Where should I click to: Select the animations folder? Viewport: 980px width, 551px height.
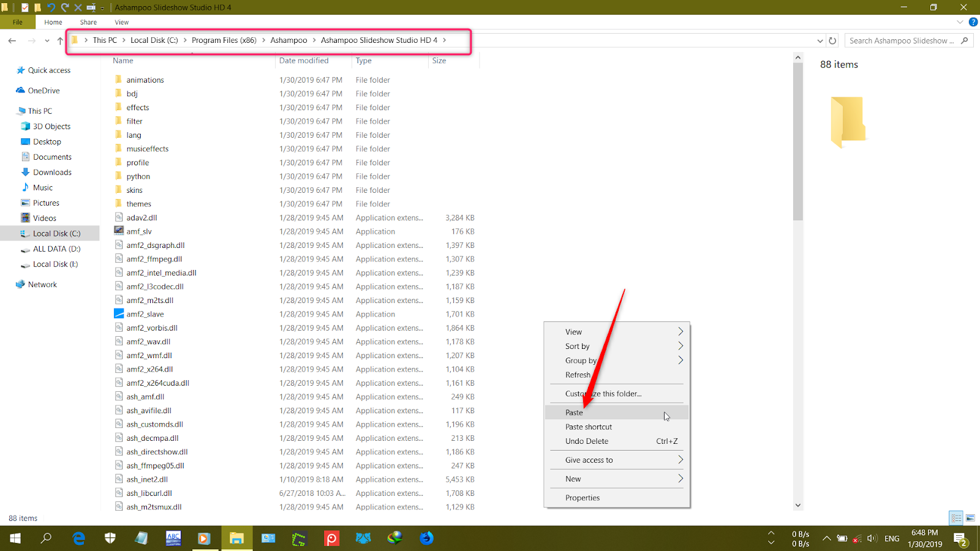pyautogui.click(x=145, y=80)
